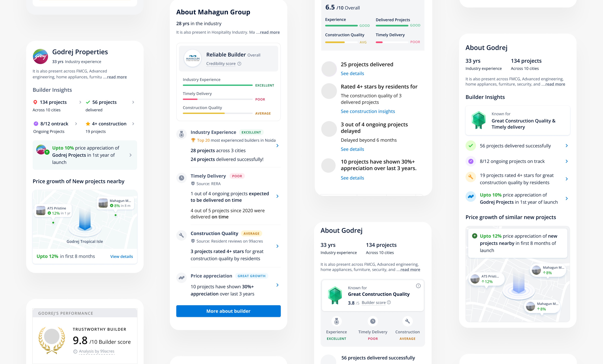Expand the 56 projects delivered successfully row

click(567, 146)
